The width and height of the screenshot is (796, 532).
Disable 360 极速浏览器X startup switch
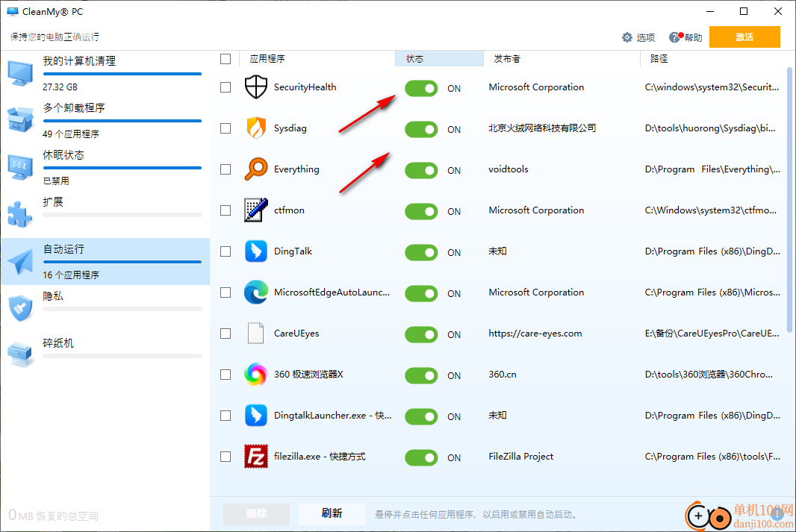(421, 376)
